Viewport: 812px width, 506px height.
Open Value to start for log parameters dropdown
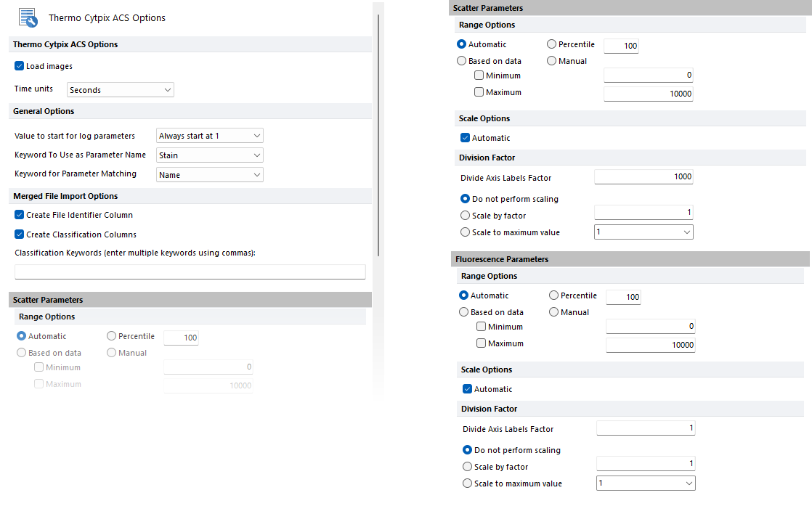(209, 136)
